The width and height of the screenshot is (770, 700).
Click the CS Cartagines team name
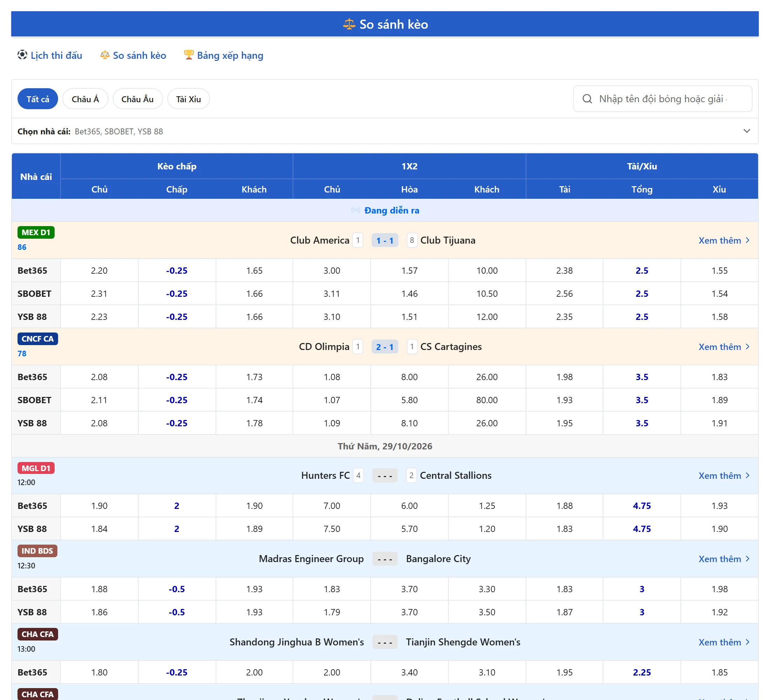coord(451,347)
